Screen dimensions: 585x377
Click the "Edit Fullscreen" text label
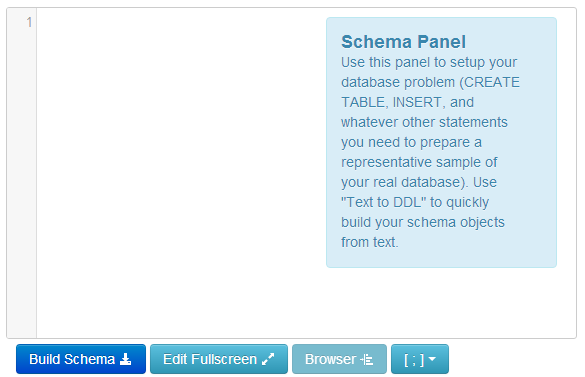point(210,359)
